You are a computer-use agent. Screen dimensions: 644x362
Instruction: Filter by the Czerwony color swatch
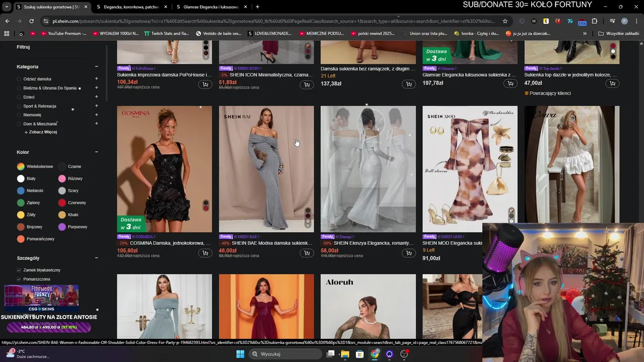click(62, 203)
